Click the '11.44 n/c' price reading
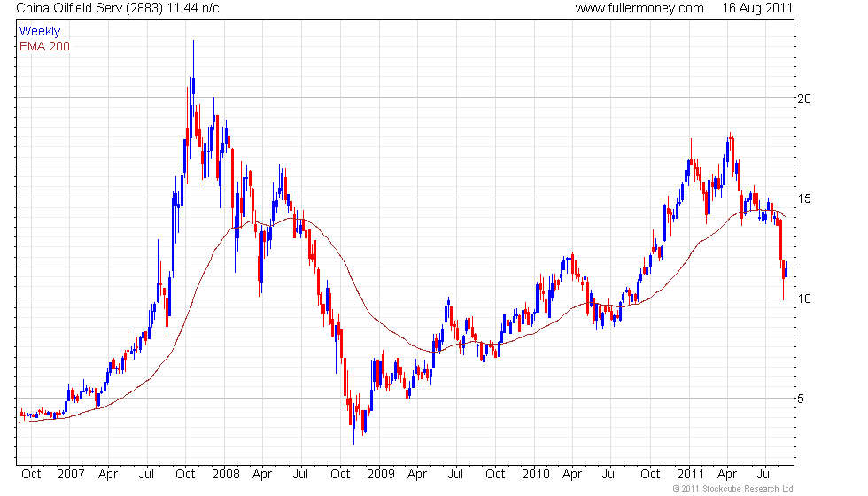The image size is (868, 496). [x=191, y=8]
